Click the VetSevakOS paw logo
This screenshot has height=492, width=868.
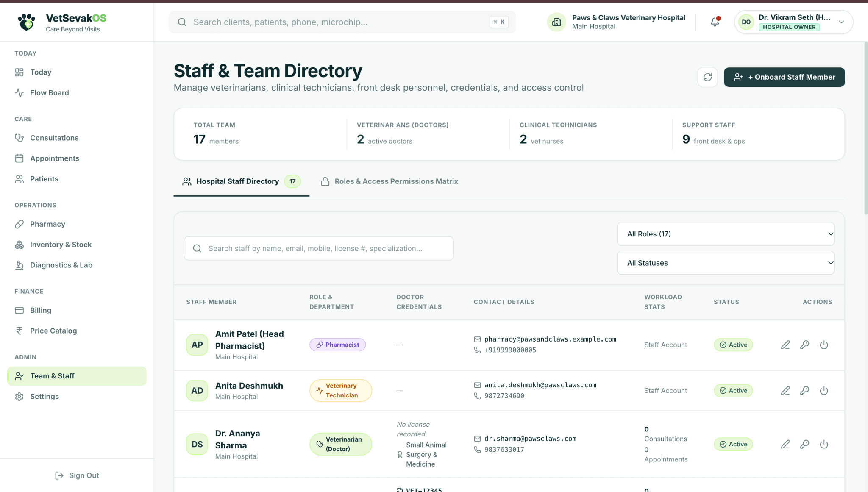tap(27, 22)
